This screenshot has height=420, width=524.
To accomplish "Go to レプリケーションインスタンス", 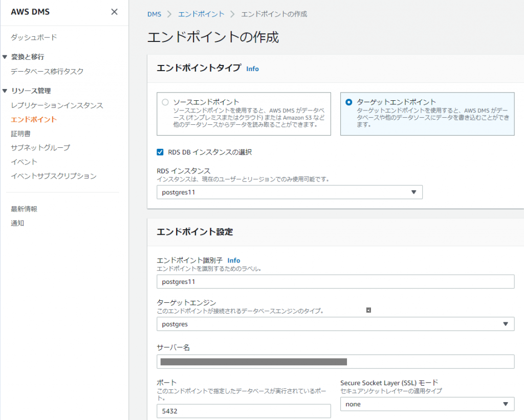I will pos(57,105).
